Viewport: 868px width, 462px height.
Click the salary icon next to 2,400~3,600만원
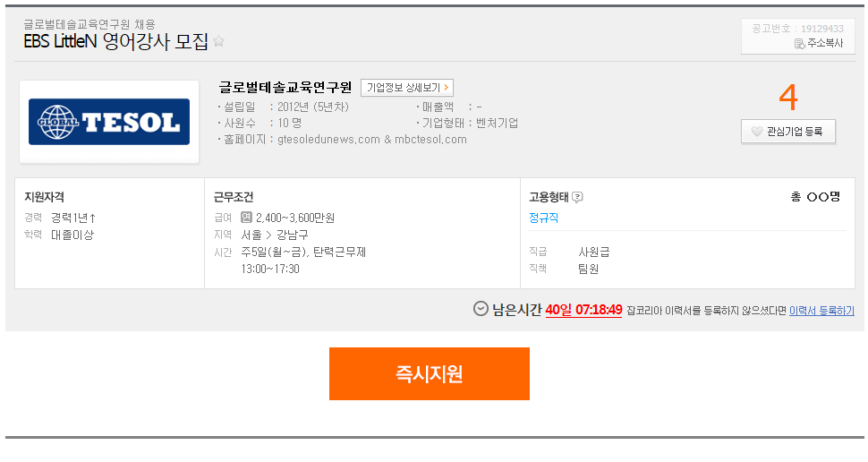click(x=246, y=218)
